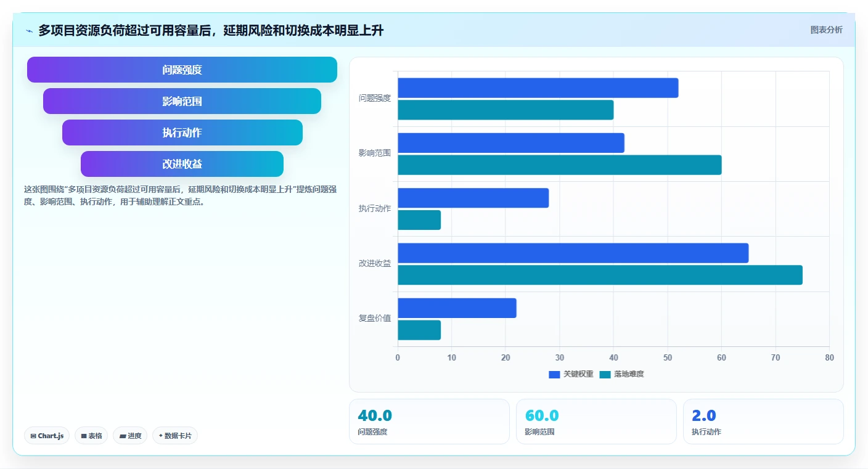This screenshot has height=469, width=868.
Task: Click the 表格 tag chip
Action: coord(91,436)
